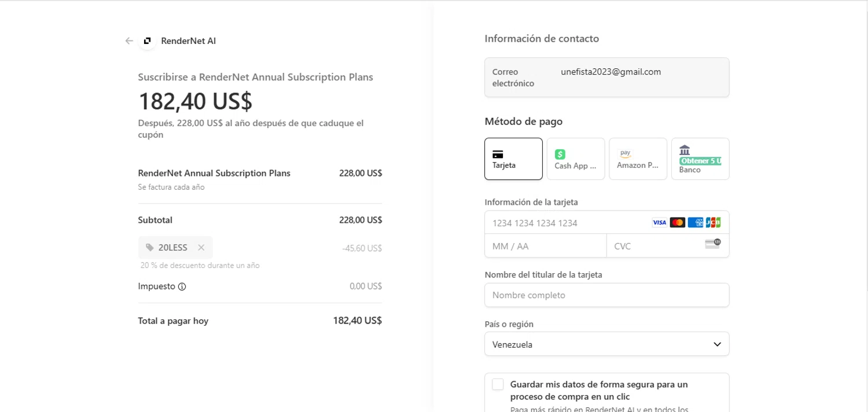
Task: Click the Visa card logo
Action: (x=659, y=223)
